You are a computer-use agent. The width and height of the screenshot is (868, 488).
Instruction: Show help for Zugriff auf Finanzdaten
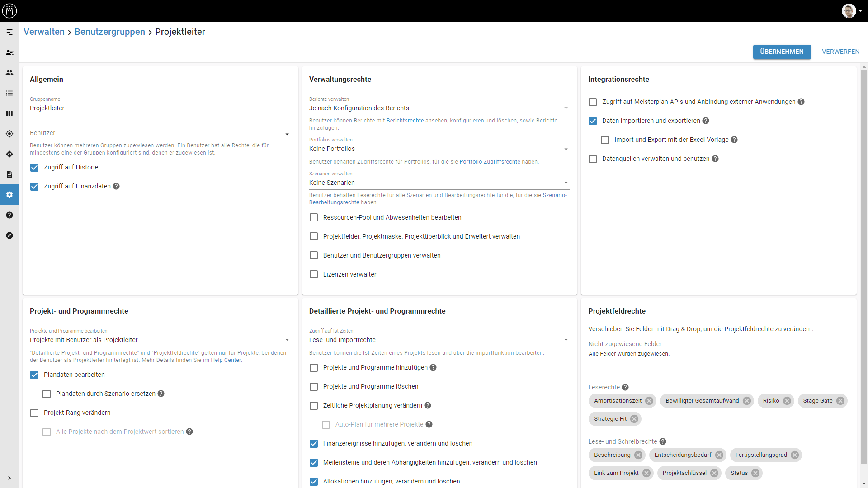116,186
